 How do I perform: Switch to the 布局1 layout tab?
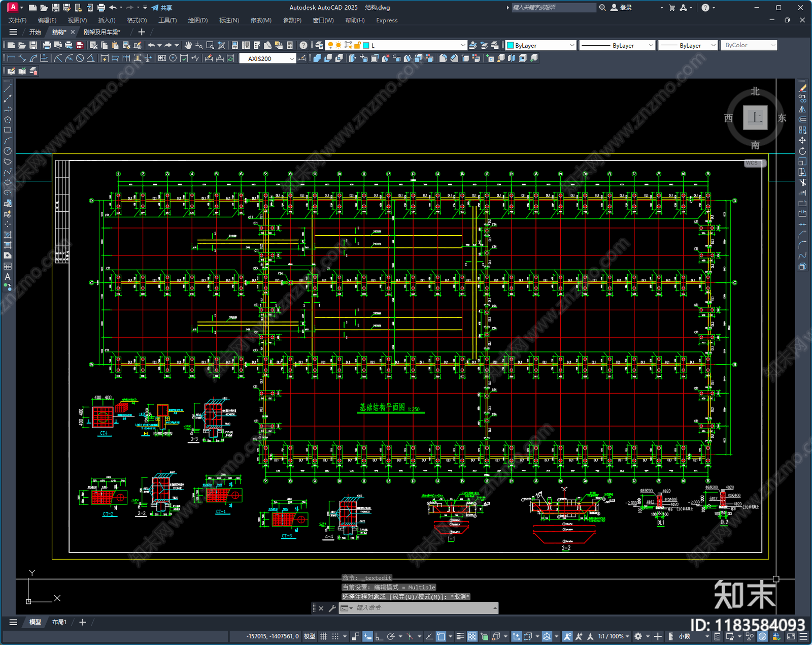click(59, 622)
